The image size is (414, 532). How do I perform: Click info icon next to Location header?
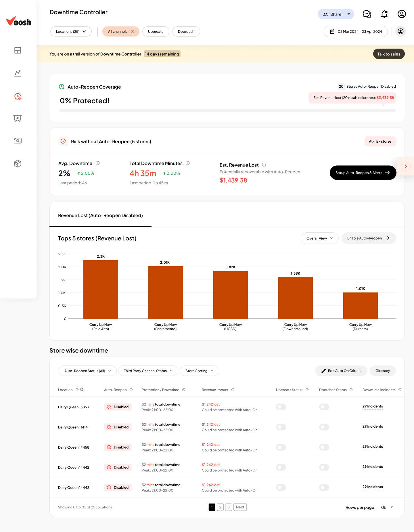click(x=77, y=390)
